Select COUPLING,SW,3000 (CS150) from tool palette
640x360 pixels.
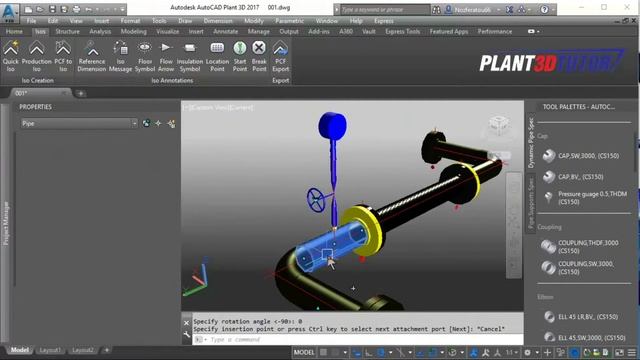(578, 268)
